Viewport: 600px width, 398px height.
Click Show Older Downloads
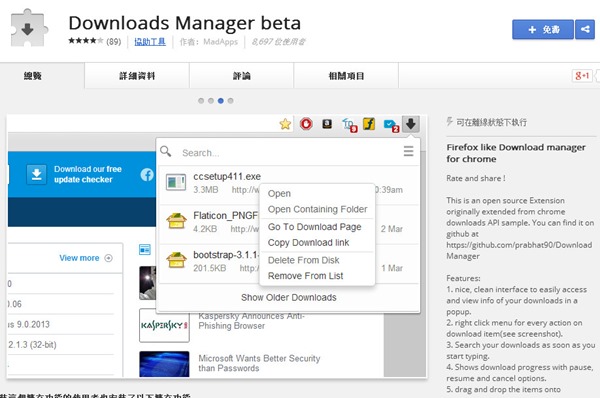pyautogui.click(x=289, y=297)
